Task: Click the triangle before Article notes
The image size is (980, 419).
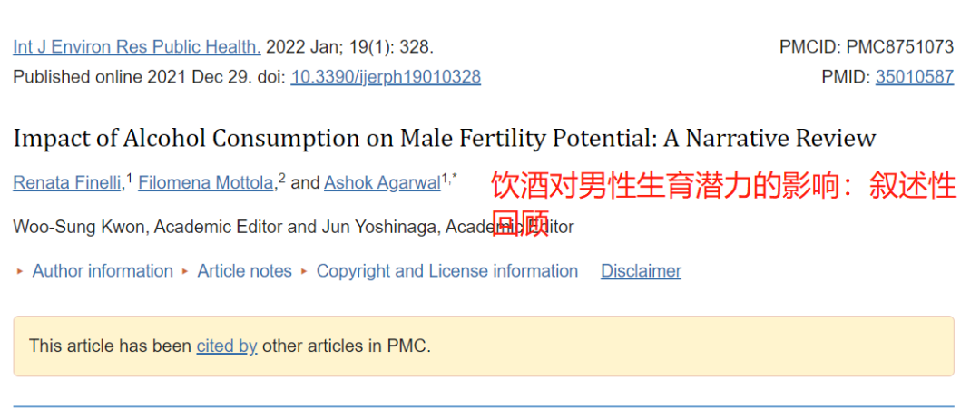Action: (185, 272)
